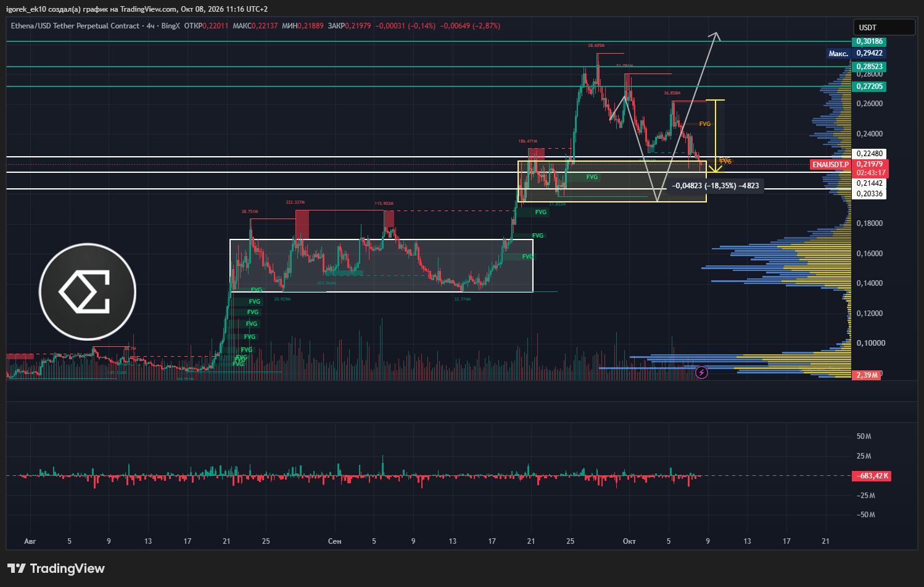Screen dimensions: 924x587
Task: Select the 322.327M volume annotation
Action: 295,202
